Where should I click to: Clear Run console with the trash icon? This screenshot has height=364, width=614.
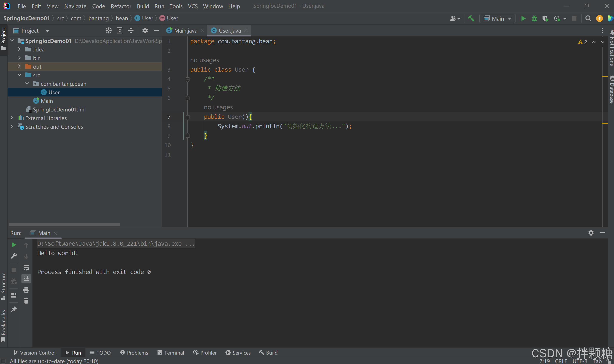(x=26, y=301)
